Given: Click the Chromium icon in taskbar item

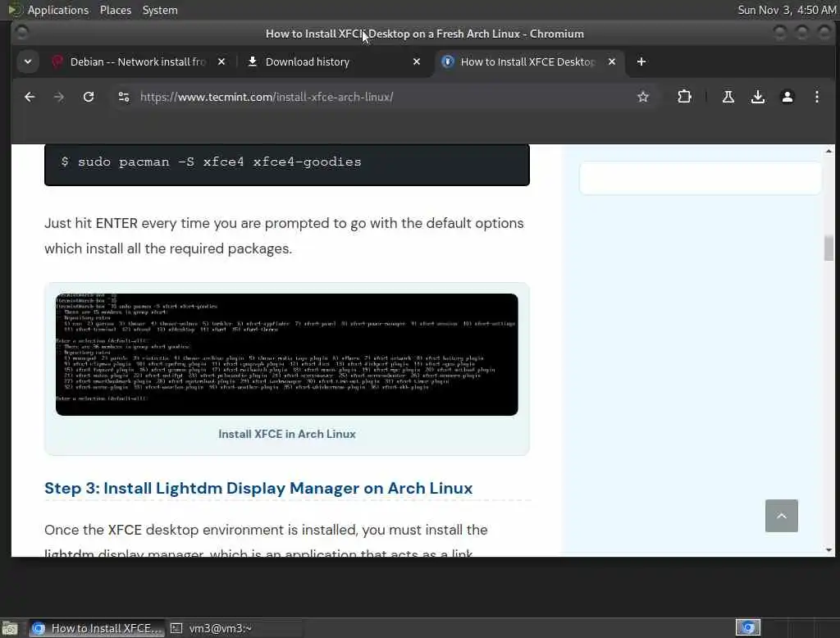Looking at the screenshot, I should click(38, 628).
